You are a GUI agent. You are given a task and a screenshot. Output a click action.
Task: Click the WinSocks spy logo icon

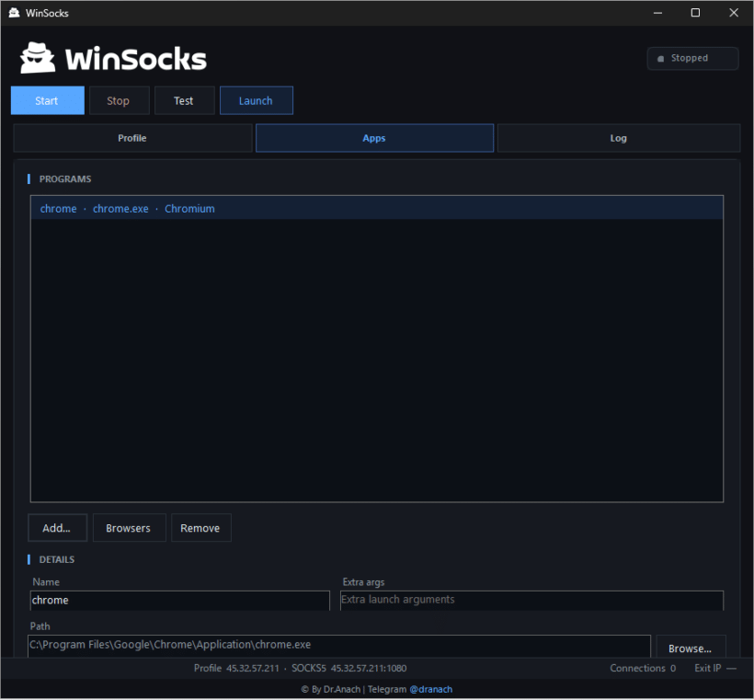38,58
